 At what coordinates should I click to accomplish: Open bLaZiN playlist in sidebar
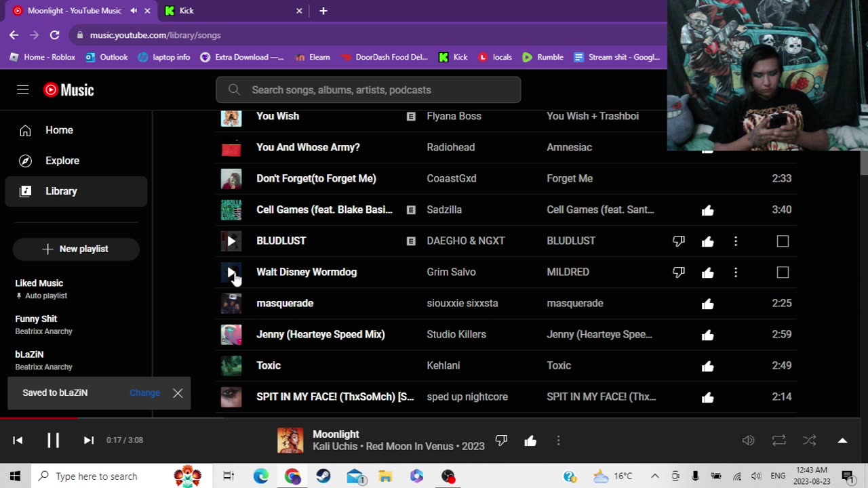pos(29,354)
